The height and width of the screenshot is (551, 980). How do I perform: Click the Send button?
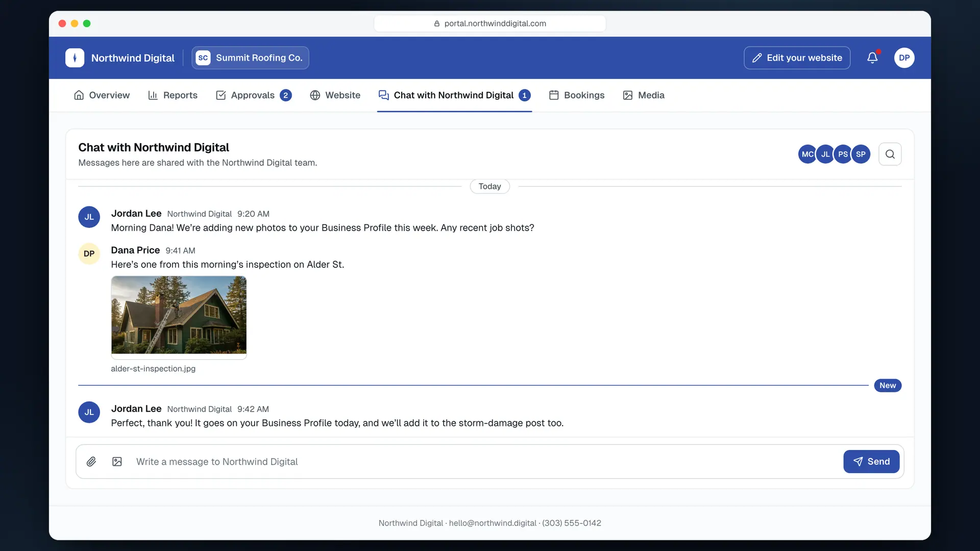[871, 462]
